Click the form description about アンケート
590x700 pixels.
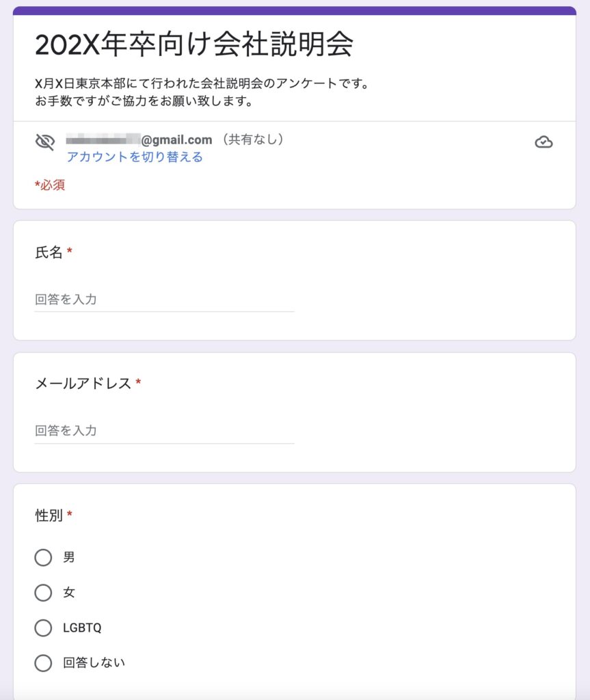point(202,92)
